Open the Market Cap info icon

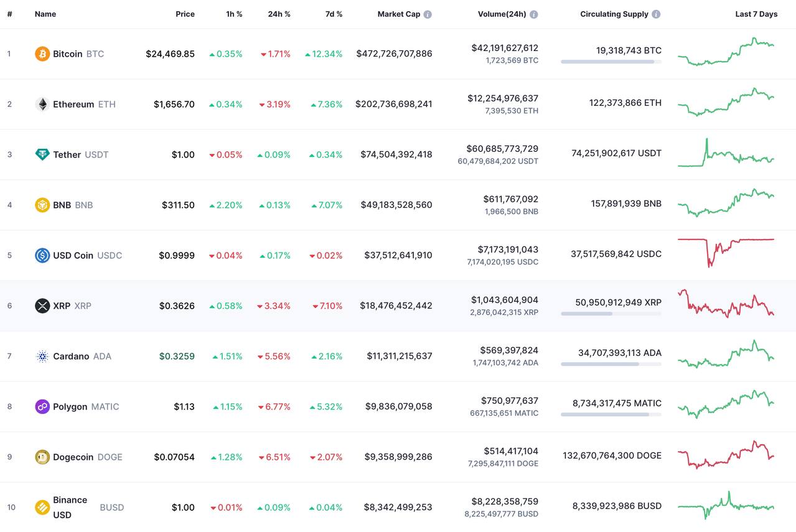point(428,14)
